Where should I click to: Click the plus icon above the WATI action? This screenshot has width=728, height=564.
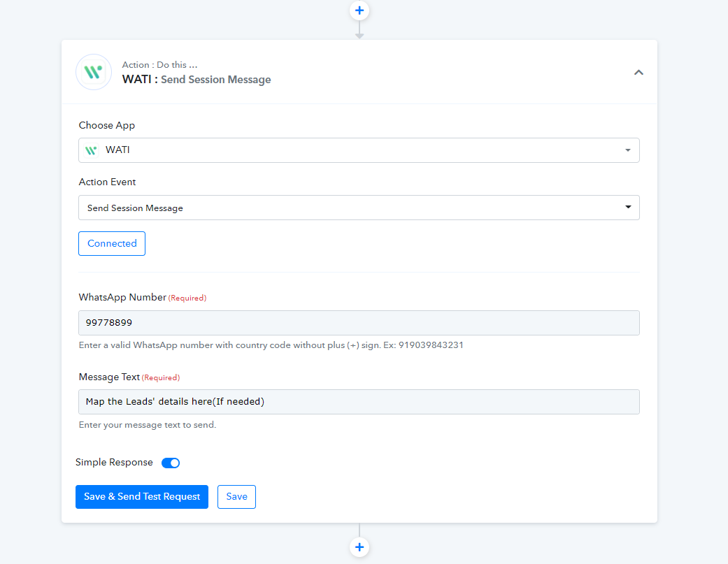point(359,10)
